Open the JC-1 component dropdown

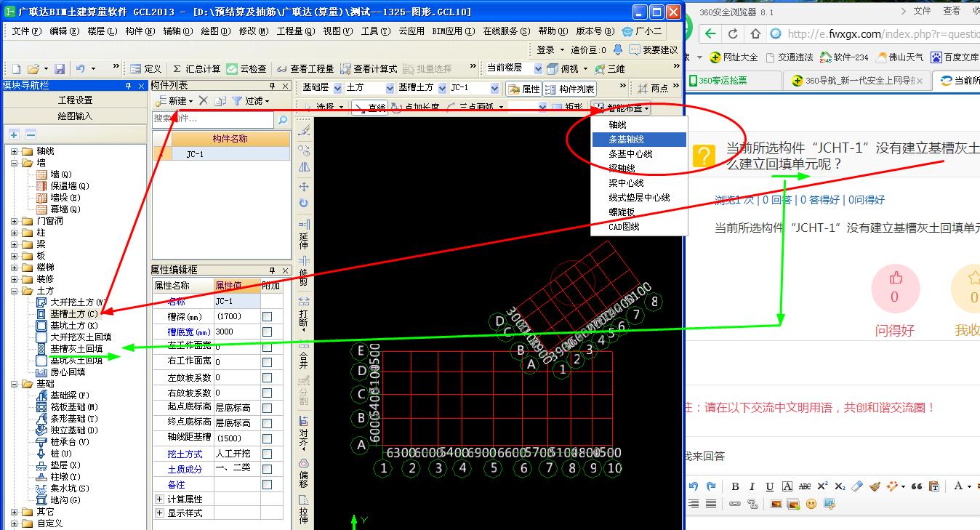pyautogui.click(x=495, y=88)
